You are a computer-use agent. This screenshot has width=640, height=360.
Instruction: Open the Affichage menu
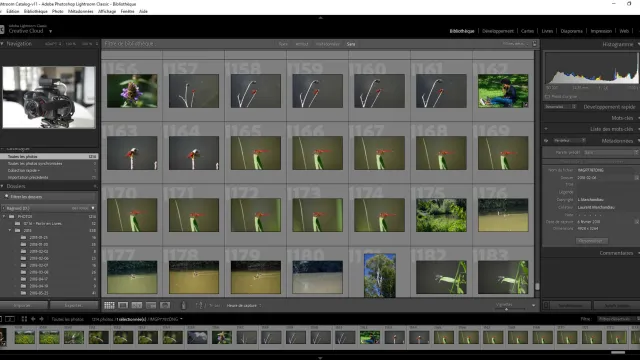[x=107, y=11]
